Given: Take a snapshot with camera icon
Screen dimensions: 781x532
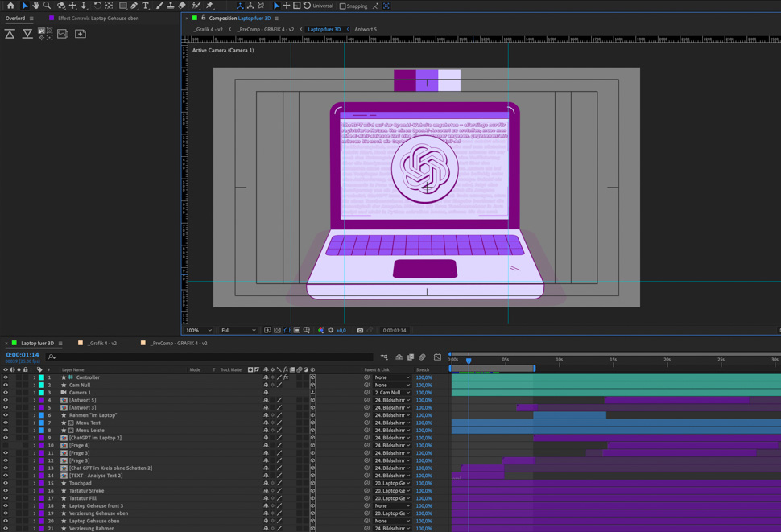Looking at the screenshot, I should coord(360,330).
